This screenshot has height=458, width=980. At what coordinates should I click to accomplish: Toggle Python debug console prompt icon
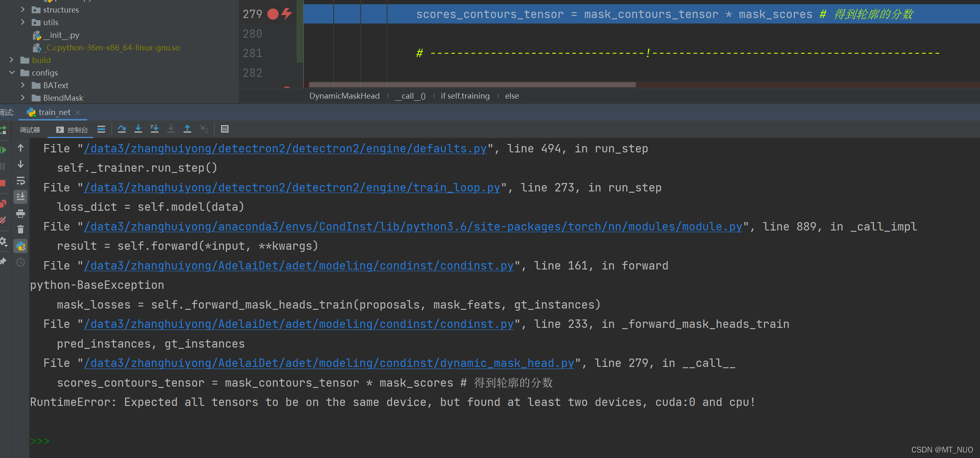(21, 246)
